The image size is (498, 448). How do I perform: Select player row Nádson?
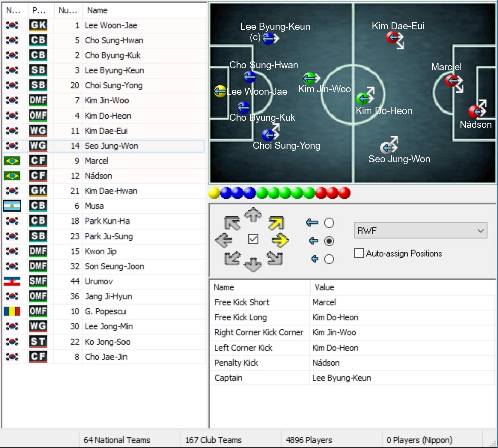coord(103,176)
